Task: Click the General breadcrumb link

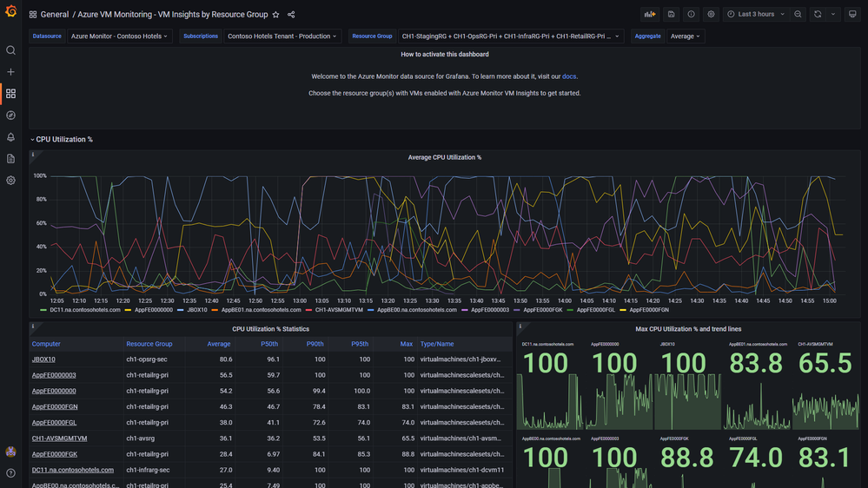Action: (54, 15)
